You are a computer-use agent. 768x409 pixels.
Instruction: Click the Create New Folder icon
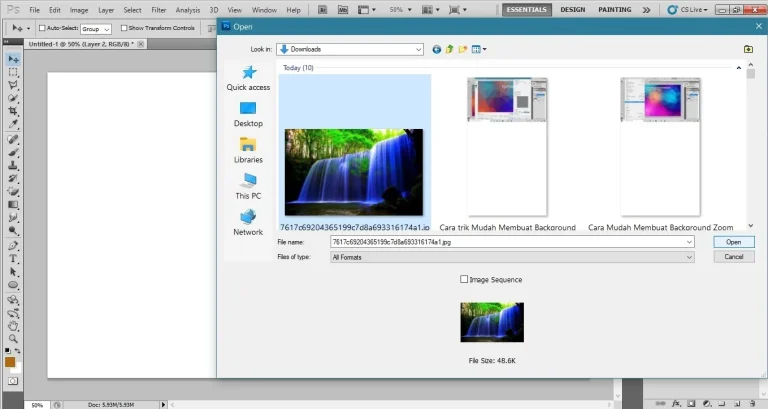pyautogui.click(x=462, y=49)
